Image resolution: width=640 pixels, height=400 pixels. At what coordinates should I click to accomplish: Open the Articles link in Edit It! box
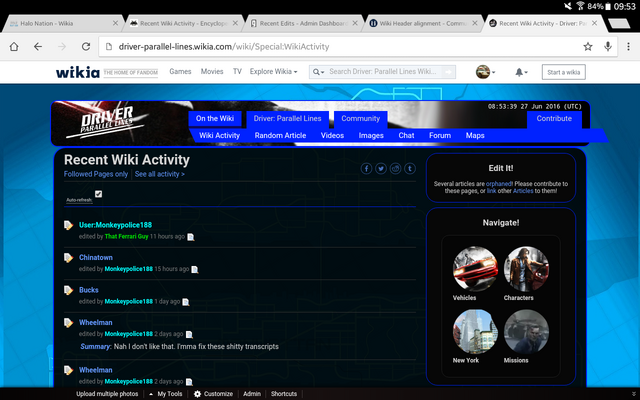[523, 191]
